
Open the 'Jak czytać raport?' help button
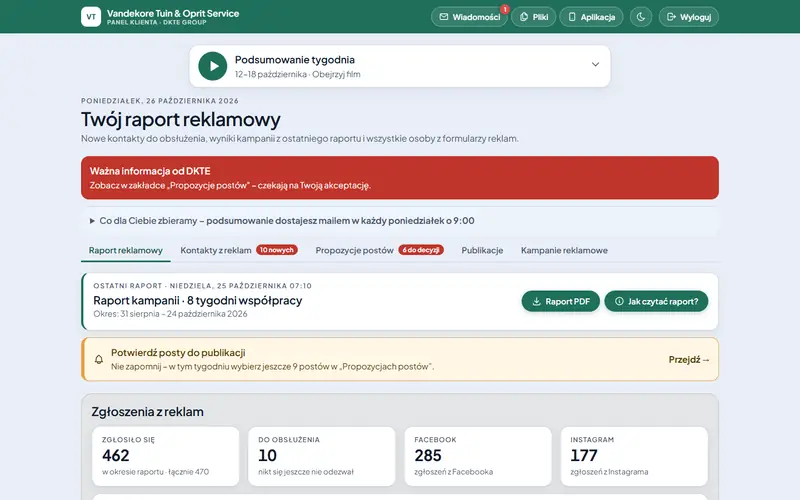pos(656,302)
